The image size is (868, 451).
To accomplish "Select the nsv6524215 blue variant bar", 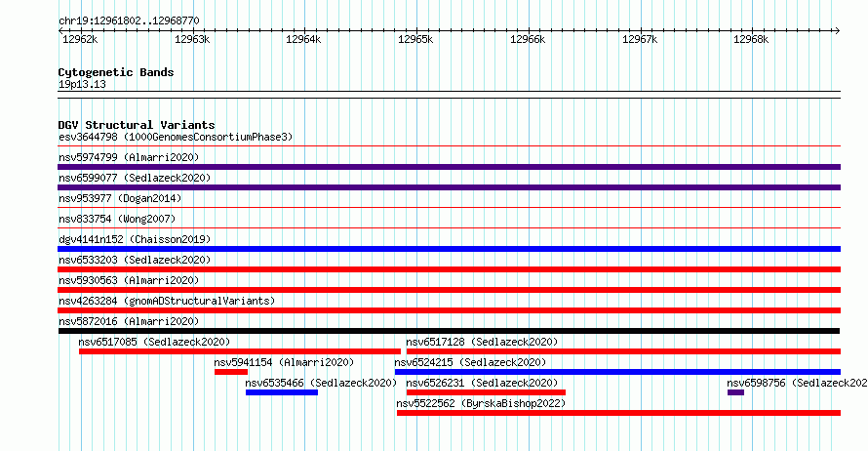I will (617, 372).
